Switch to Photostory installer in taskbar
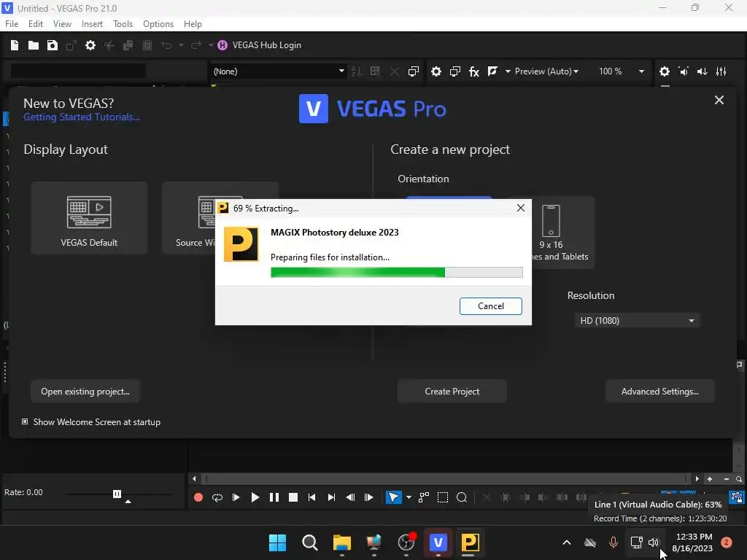The height and width of the screenshot is (560, 747). pyautogui.click(x=470, y=542)
